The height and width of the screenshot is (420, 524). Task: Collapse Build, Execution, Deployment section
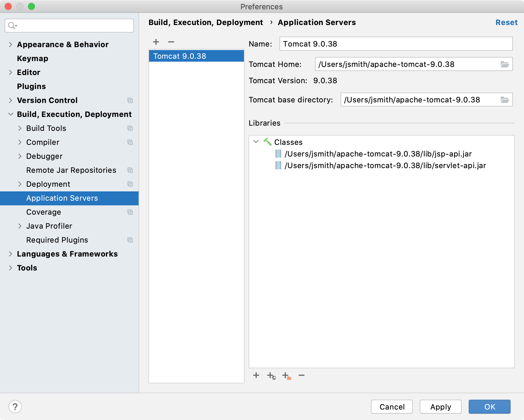click(10, 114)
